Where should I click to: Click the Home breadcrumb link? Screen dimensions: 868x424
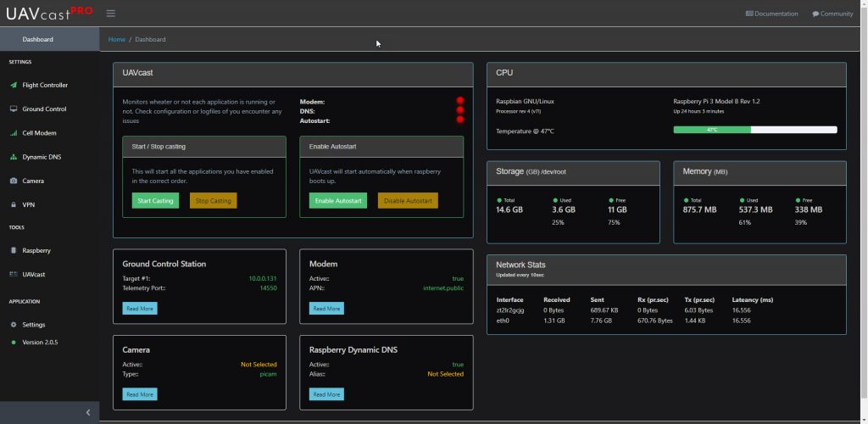click(117, 39)
